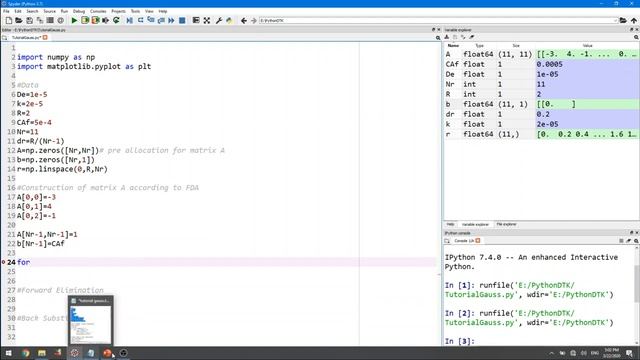The width and height of the screenshot is (640, 360).
Task: Select the TutorialGauss.py editor tab
Action: [x=26, y=38]
